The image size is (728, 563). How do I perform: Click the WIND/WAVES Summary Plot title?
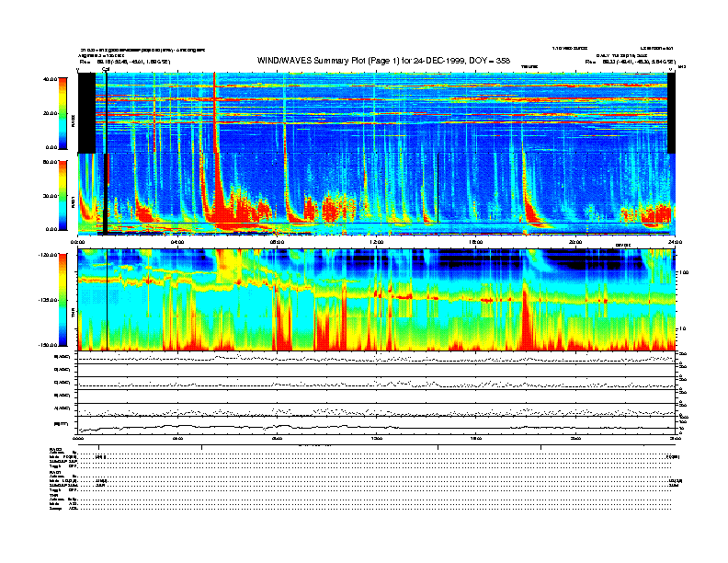pyautogui.click(x=383, y=61)
